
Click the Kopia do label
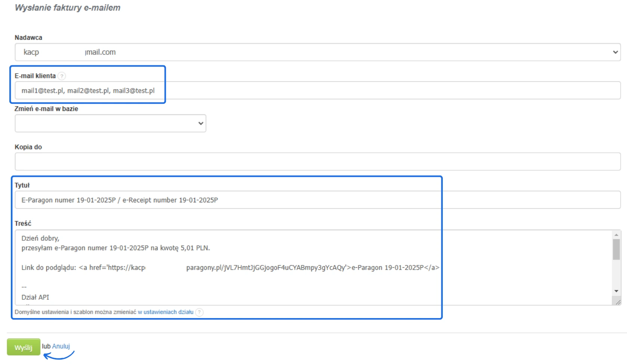(x=28, y=147)
